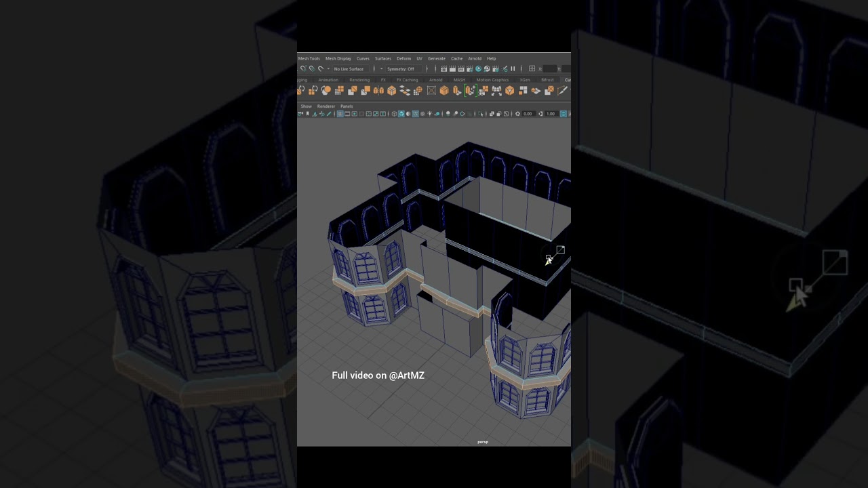Switch to the MASH shelf tab

tap(460, 80)
